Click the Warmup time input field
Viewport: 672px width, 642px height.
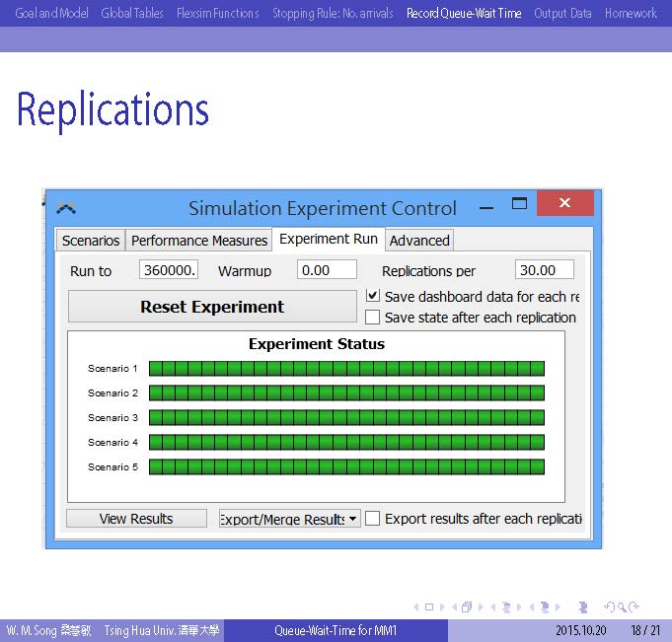click(328, 270)
